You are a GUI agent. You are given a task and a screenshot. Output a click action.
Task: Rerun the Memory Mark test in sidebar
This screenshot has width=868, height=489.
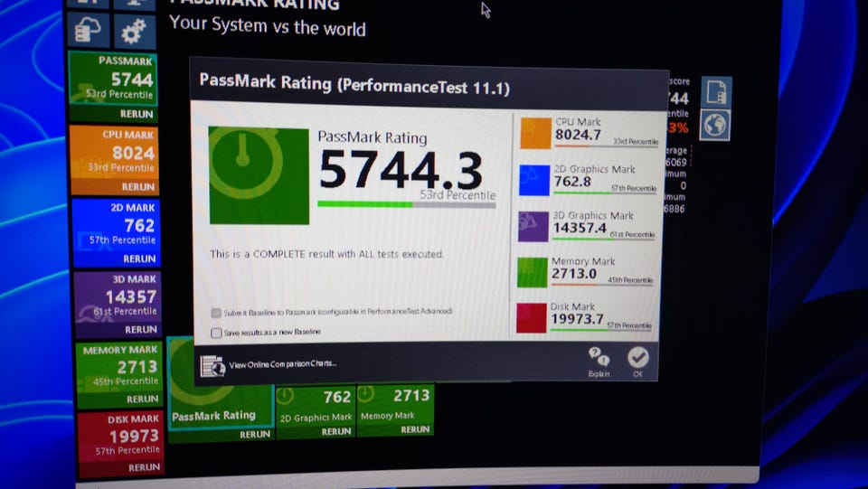pyautogui.click(x=142, y=400)
